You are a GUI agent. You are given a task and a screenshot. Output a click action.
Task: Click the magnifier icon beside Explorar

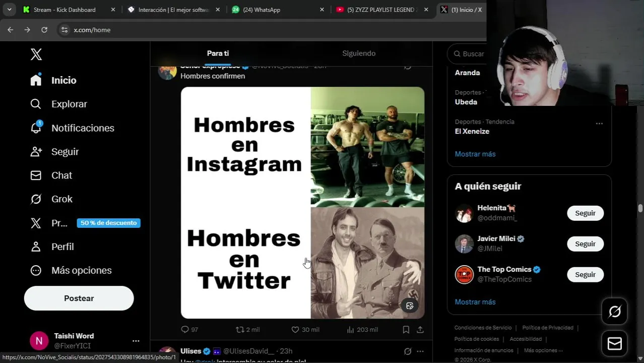pyautogui.click(x=36, y=104)
